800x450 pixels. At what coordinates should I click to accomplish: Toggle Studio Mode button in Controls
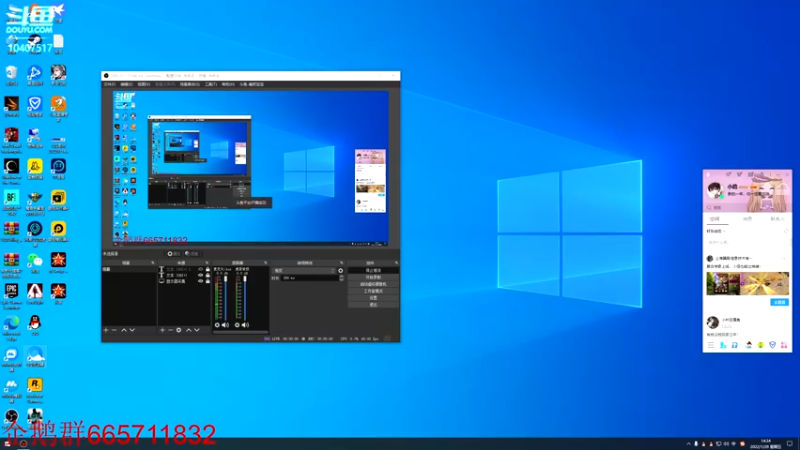pyautogui.click(x=373, y=291)
